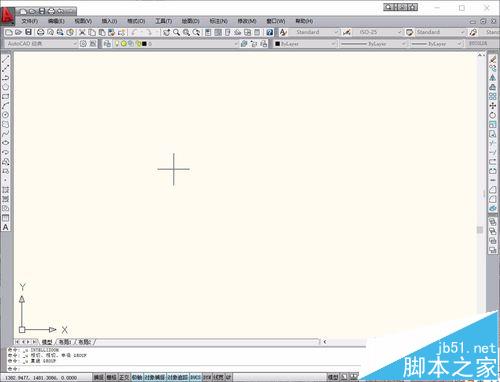The height and width of the screenshot is (382, 500).
Task: Toggle Polar tracking in status bar
Action: [137, 377]
